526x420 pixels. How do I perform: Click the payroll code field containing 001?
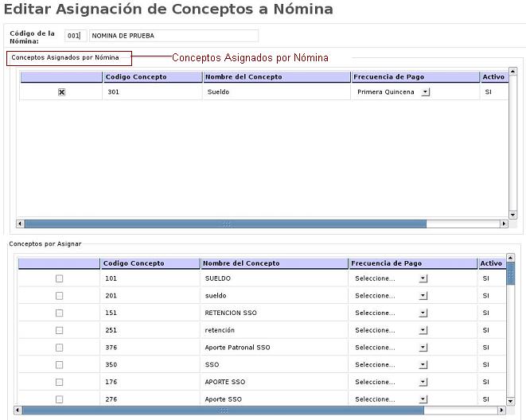pos(74,36)
